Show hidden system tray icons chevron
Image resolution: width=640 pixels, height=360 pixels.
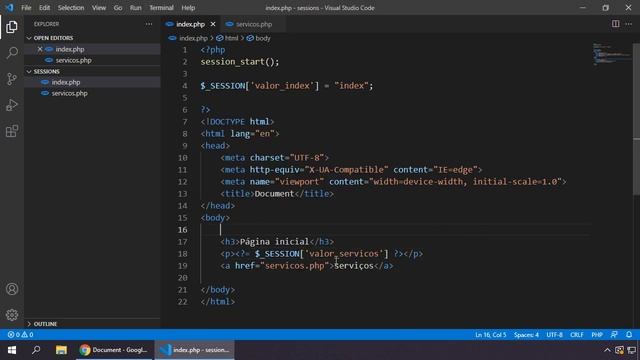coord(607,350)
